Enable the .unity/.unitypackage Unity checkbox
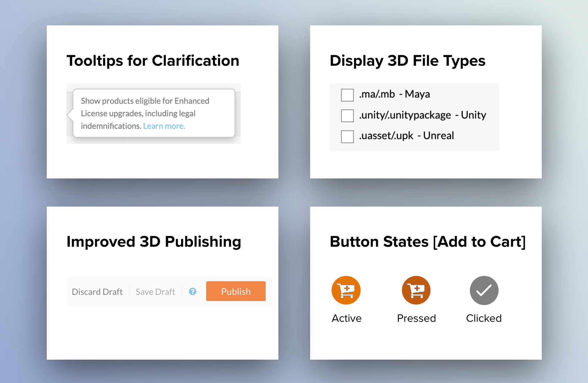 click(x=347, y=116)
